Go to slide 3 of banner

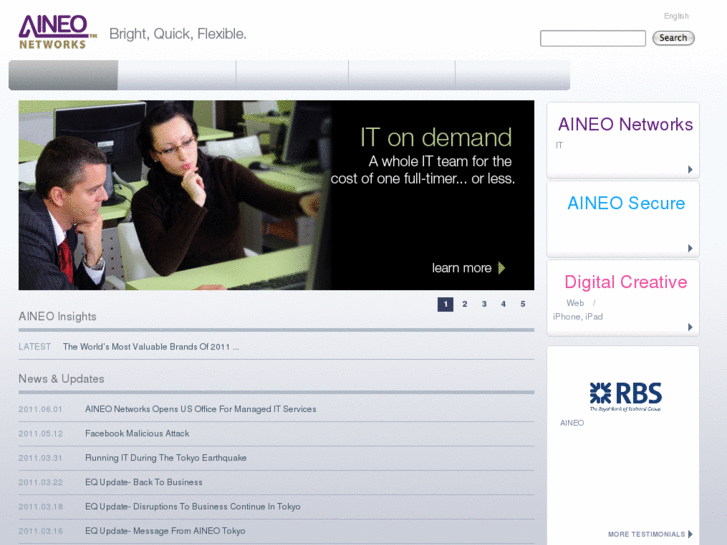point(484,304)
